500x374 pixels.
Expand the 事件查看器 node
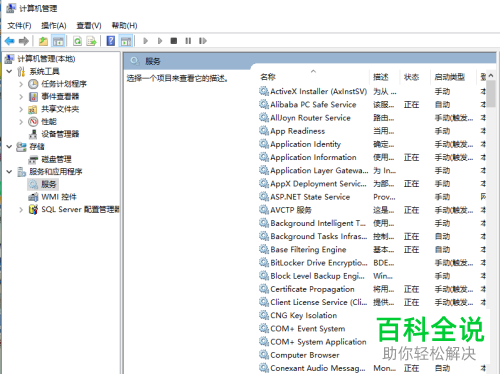21,97
